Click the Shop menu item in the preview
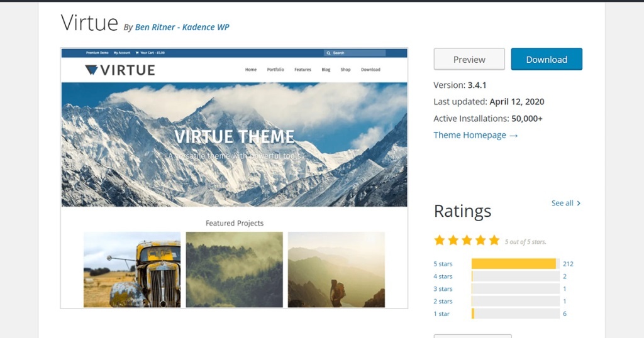 coord(345,70)
